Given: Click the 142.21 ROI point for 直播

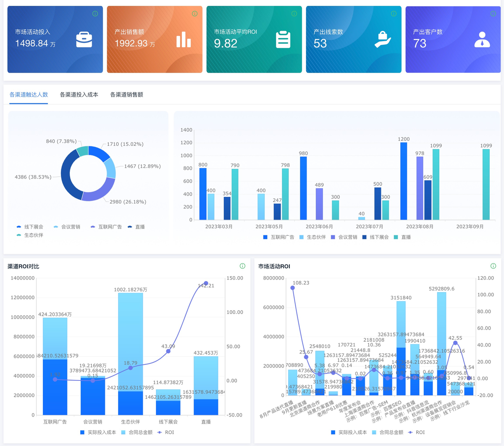Looking at the screenshot, I should click(206, 284).
